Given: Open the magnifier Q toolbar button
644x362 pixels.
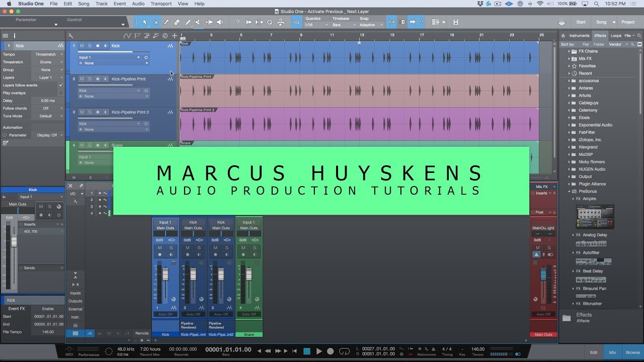Looking at the screenshot, I should click(270, 22).
